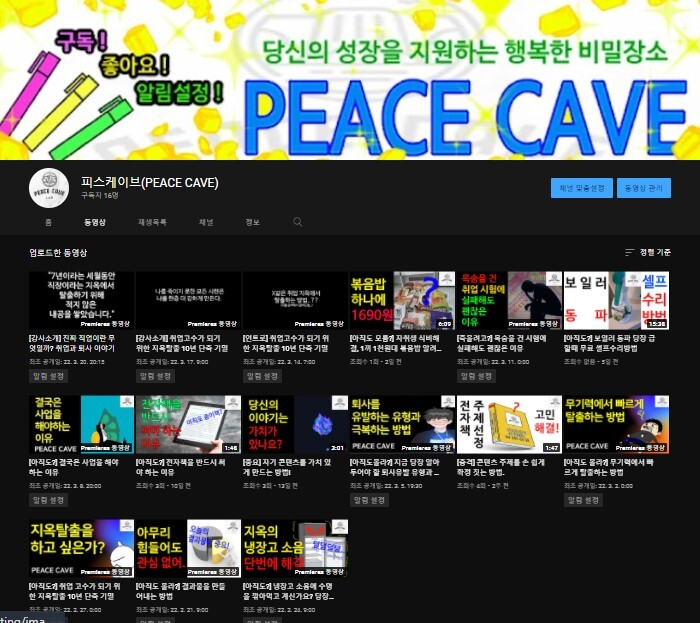Click title '[아직도 몰라?] 무기력에서 빠르게 탈출하는 방법'

(x=609, y=467)
